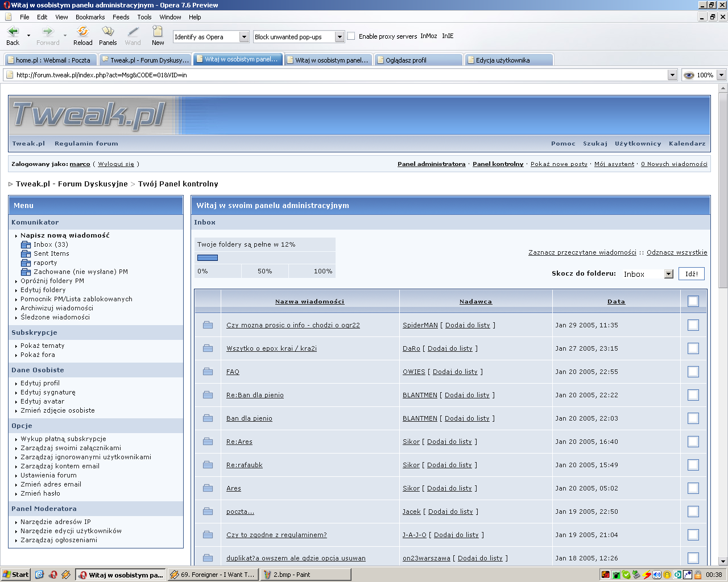Viewport: 728px width, 582px height.
Task: Reload the current page
Action: (82, 32)
